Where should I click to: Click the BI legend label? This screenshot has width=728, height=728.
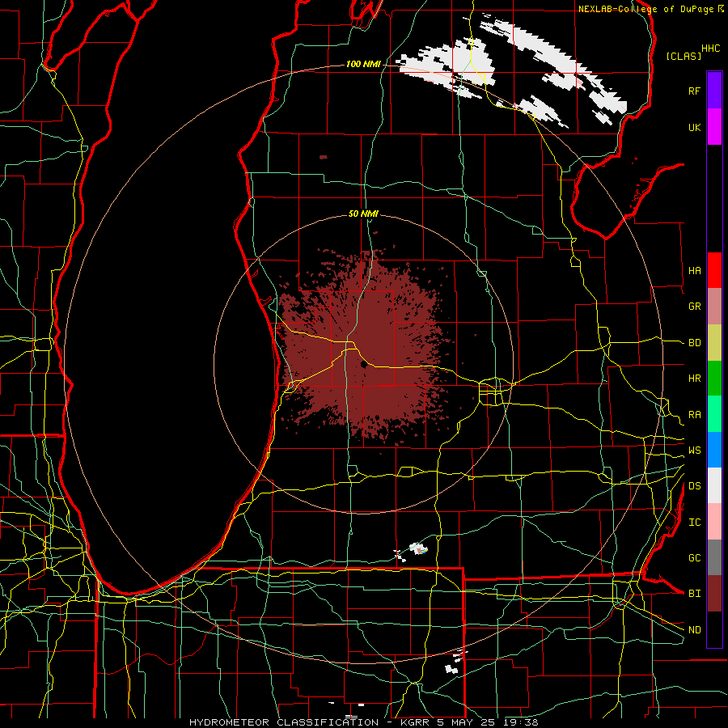click(x=694, y=594)
